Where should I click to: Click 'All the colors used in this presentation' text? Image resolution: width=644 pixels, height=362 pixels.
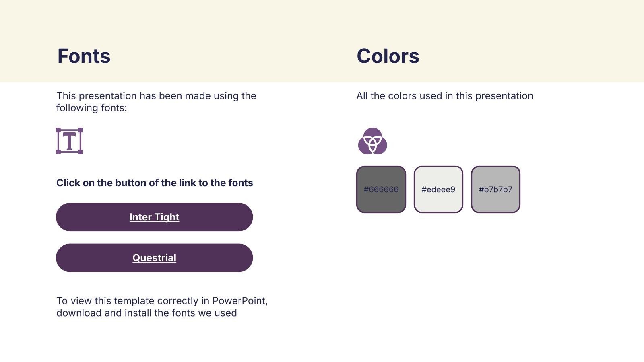(444, 96)
